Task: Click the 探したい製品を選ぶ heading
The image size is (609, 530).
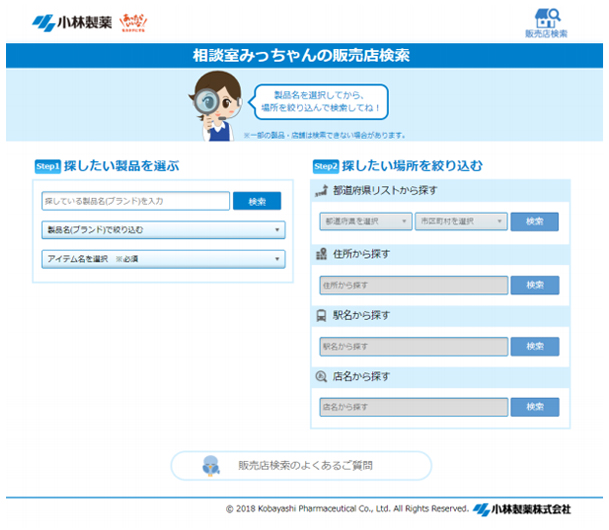Action: click(122, 166)
